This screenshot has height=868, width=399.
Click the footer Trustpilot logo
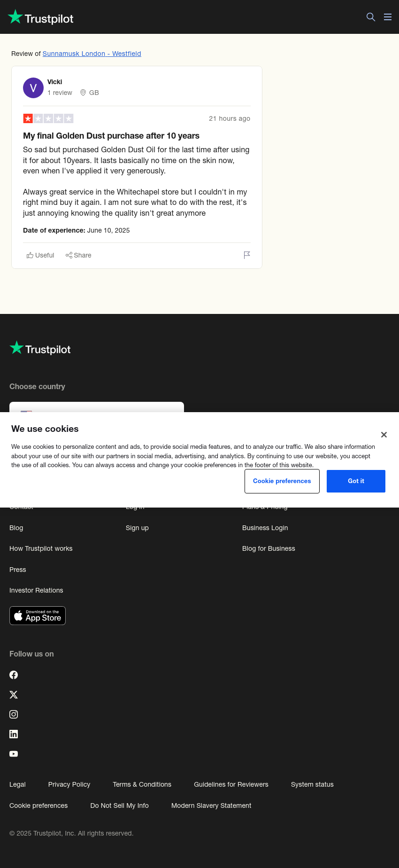coord(40,348)
